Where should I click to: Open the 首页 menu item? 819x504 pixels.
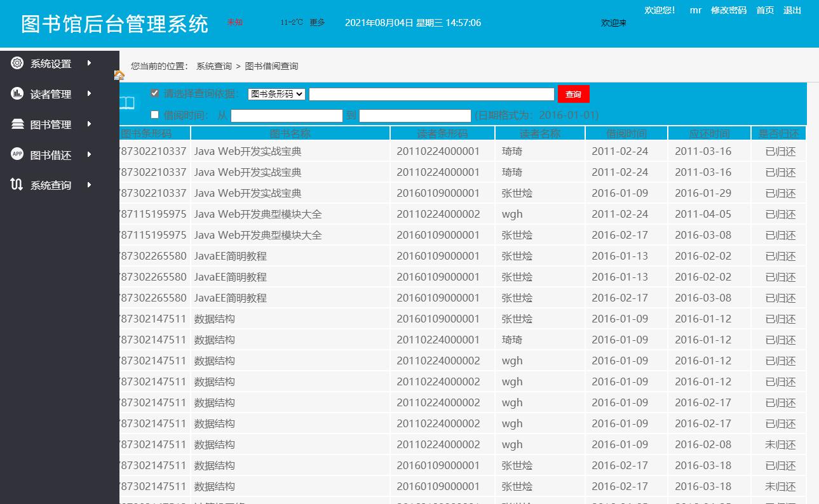764,10
